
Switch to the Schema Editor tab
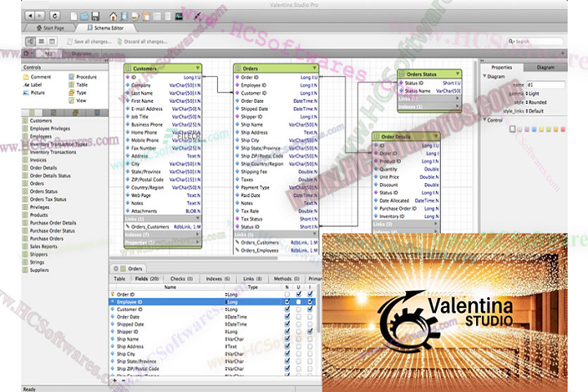(105, 28)
